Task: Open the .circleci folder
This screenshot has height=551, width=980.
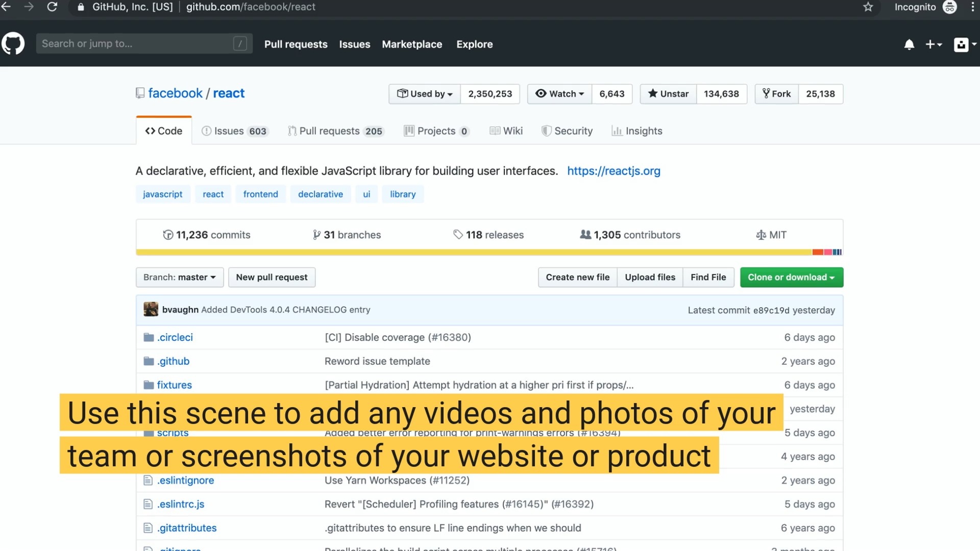Action: (x=175, y=337)
